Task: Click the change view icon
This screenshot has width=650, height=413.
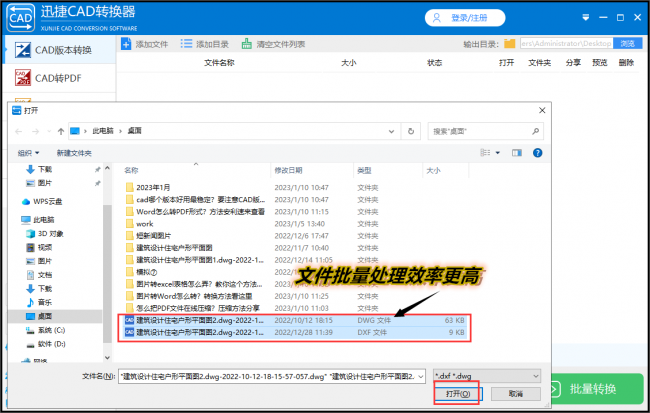Action: 485,153
